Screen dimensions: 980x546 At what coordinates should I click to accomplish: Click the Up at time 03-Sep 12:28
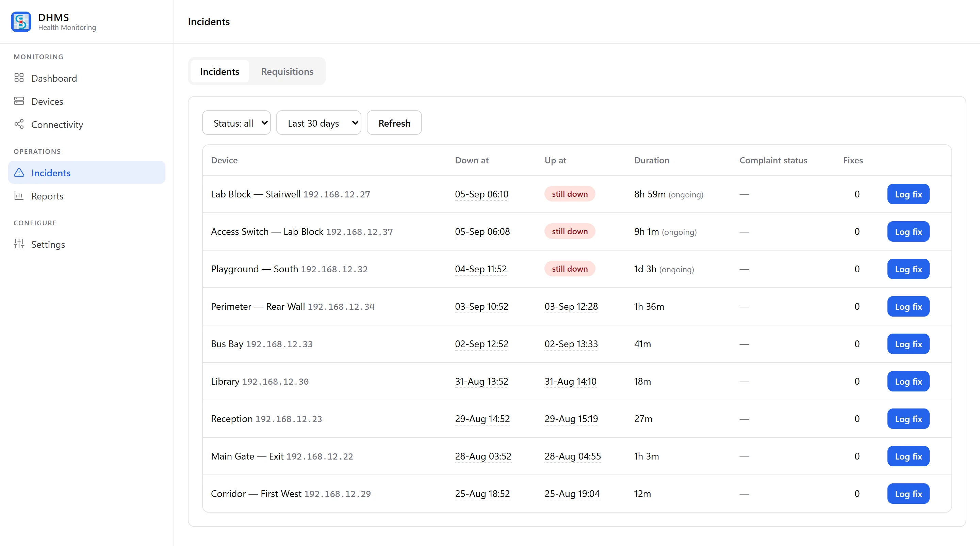(x=571, y=306)
